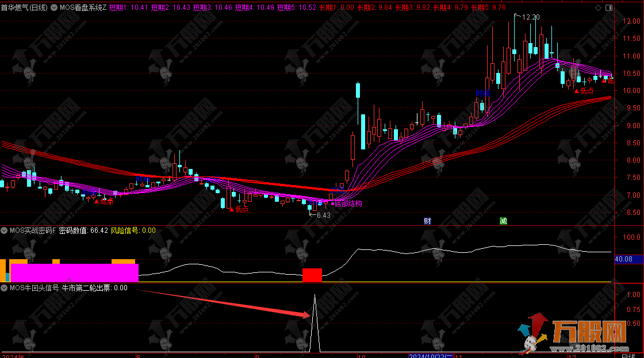Screen dimensions: 644x358
Task: Click the 长期1: 0.00 value
Action: pos(337,7)
